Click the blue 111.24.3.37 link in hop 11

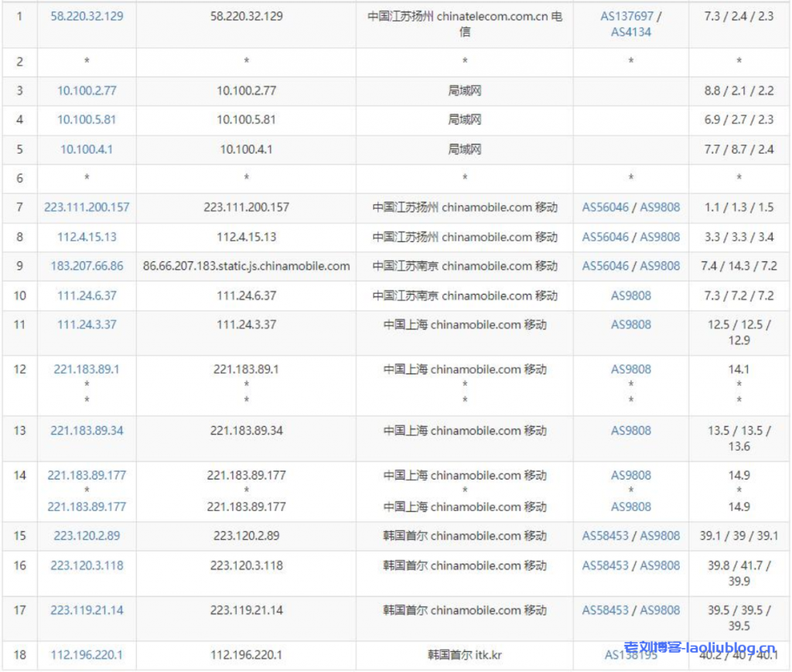87,325
